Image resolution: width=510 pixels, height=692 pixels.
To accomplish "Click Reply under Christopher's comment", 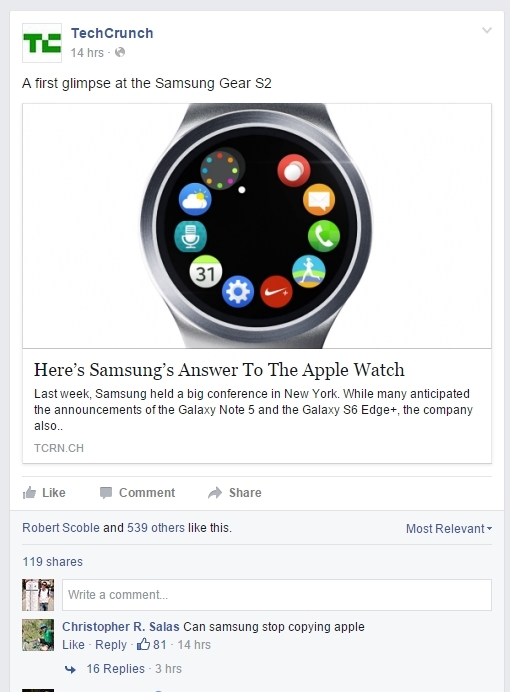I will point(111,644).
